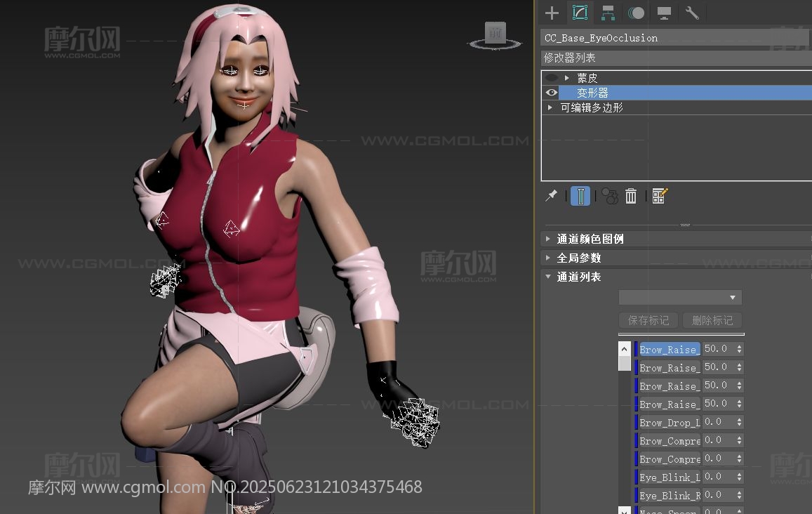Select the Eye_Blink_L channel button

click(x=670, y=477)
